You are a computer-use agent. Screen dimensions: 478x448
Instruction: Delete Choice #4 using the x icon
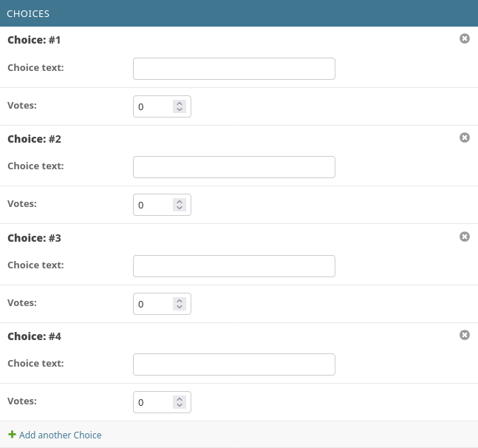465,335
